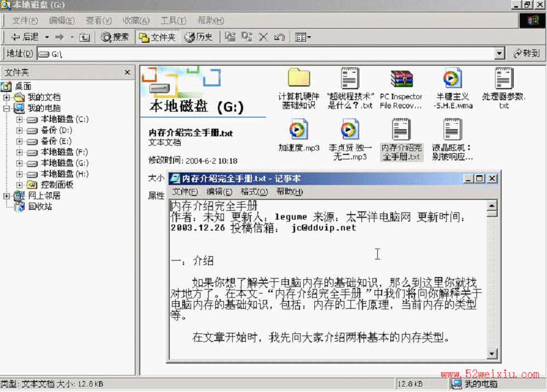The height and width of the screenshot is (392, 547).
Task: Select the 内存介绍完全手册.txt file icon
Action: pos(401,129)
